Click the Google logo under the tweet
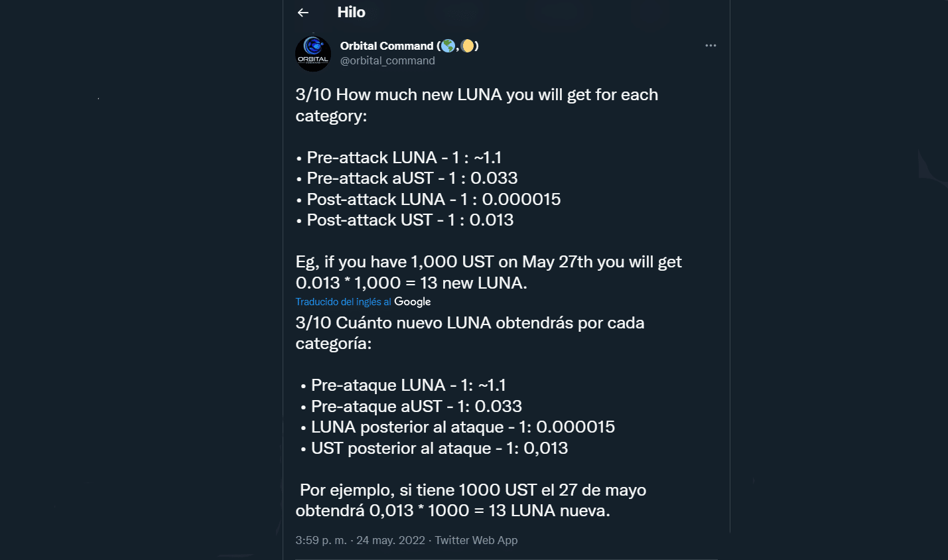 click(x=413, y=302)
